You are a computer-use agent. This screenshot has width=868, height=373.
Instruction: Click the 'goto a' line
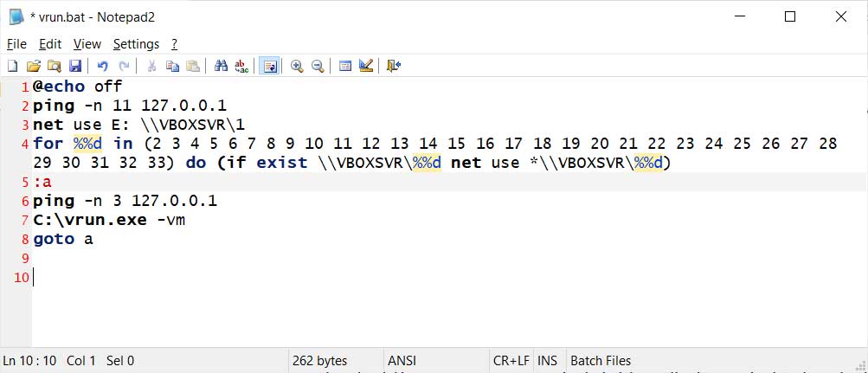63,239
